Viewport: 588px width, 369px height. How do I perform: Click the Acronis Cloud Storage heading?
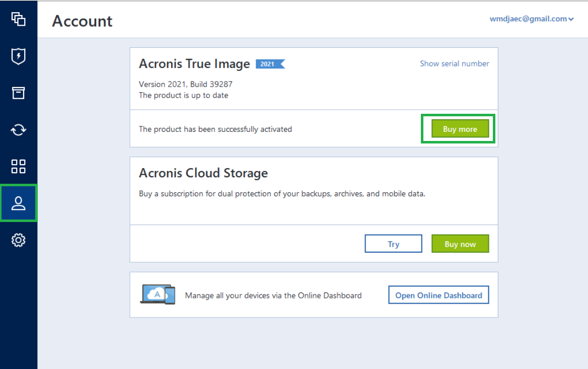(x=203, y=173)
